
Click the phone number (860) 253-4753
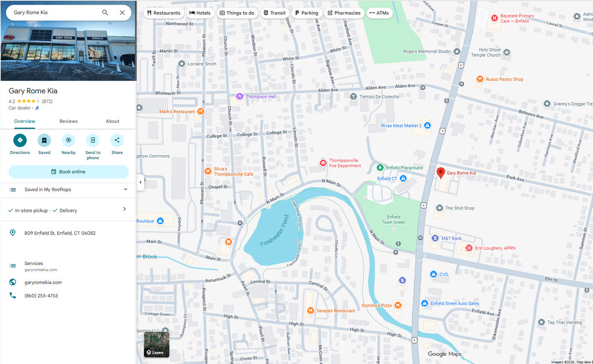click(x=41, y=296)
